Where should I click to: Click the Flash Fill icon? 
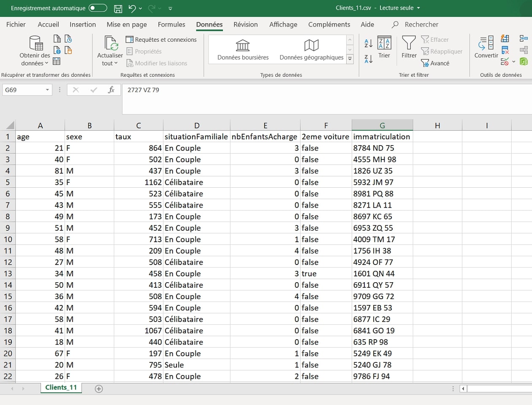click(505, 39)
